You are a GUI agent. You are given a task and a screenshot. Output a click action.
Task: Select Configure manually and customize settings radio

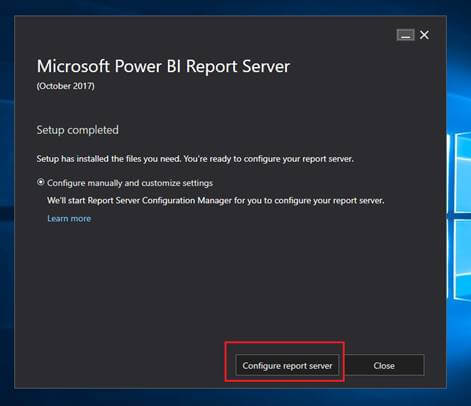pos(41,182)
